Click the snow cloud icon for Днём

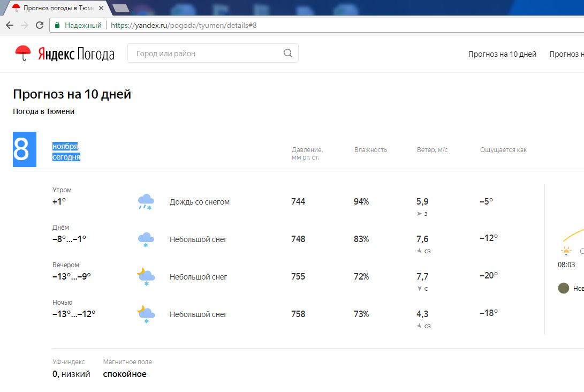[146, 239]
